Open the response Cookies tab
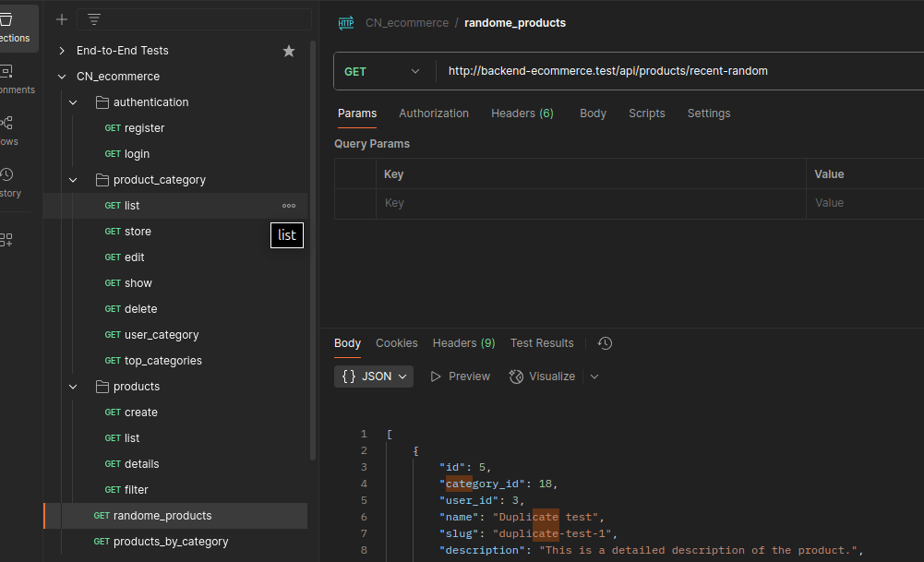This screenshot has height=562, width=924. click(397, 343)
